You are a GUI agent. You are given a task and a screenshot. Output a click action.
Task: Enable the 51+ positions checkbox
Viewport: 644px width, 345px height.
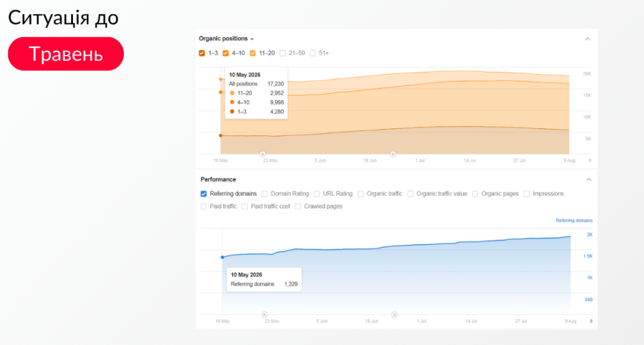[313, 53]
